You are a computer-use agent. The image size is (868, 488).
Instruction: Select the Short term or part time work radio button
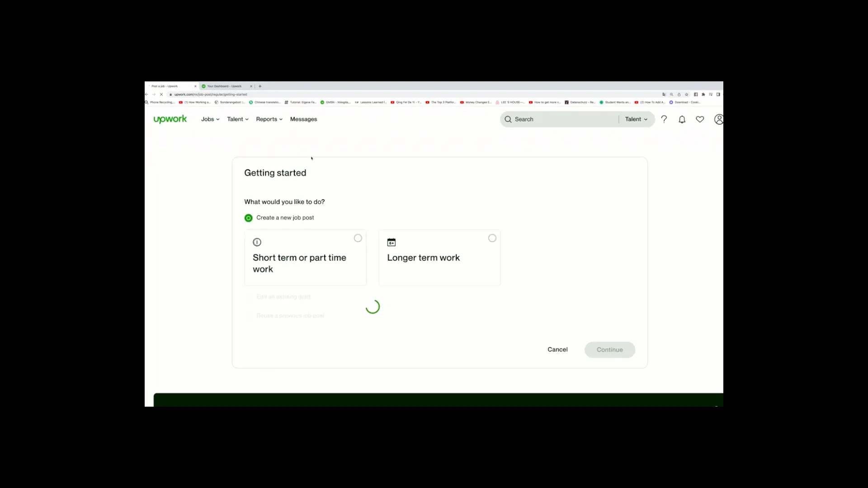(x=358, y=238)
